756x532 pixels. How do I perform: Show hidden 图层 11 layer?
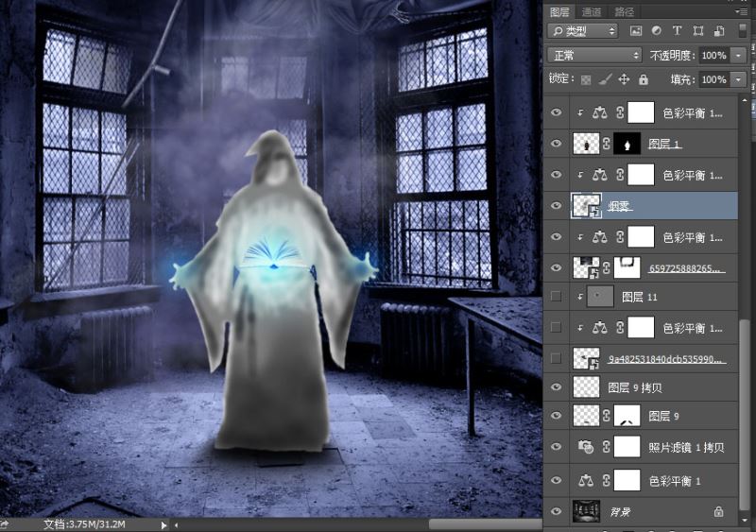pyautogui.click(x=555, y=297)
